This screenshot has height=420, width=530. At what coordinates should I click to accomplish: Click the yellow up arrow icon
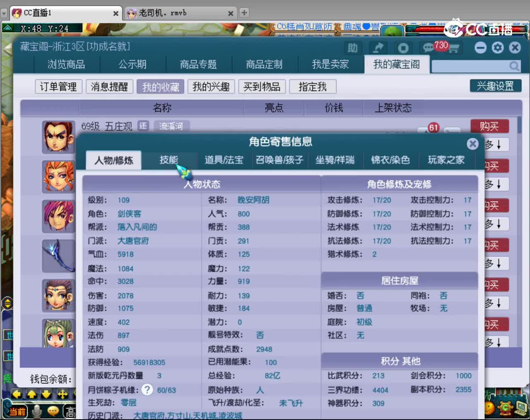[x=32, y=394]
